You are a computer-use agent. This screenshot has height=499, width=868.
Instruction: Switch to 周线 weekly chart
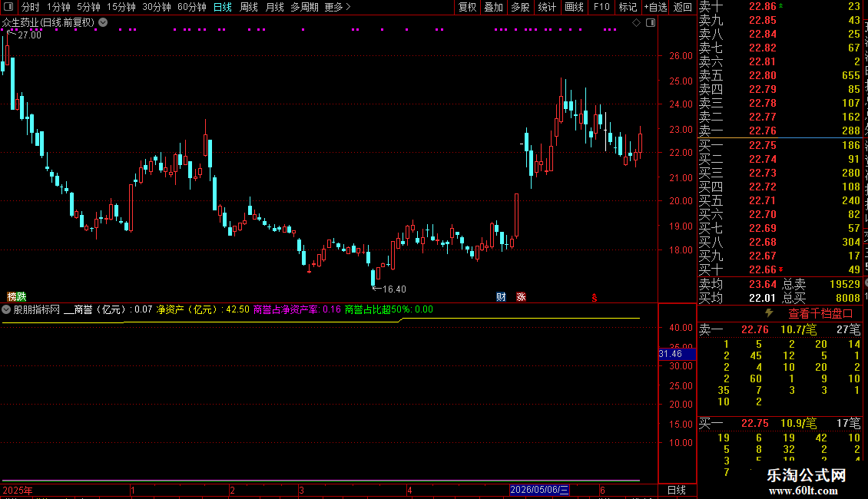pyautogui.click(x=249, y=7)
